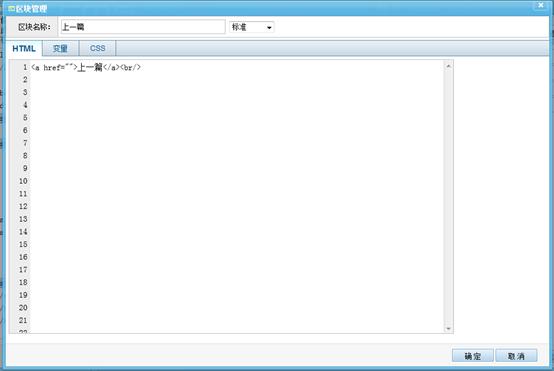Viewport: 554px width, 371px height.
Task: Click the vertical scrollbar track in editor
Action: [x=448, y=197]
